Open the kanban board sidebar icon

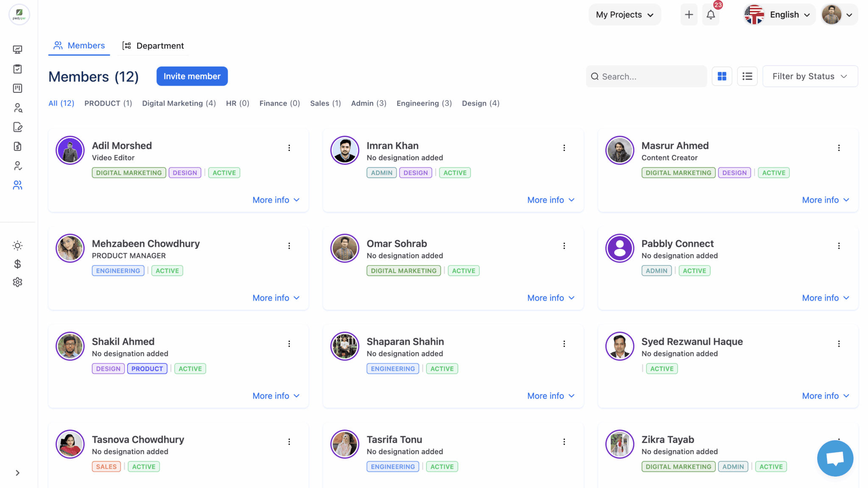pos(17,88)
